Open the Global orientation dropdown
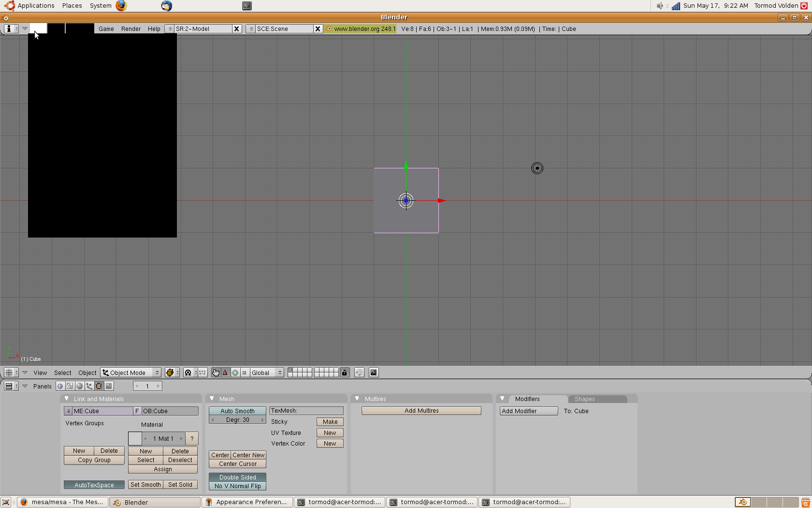This screenshot has height=508, width=812. (x=266, y=373)
